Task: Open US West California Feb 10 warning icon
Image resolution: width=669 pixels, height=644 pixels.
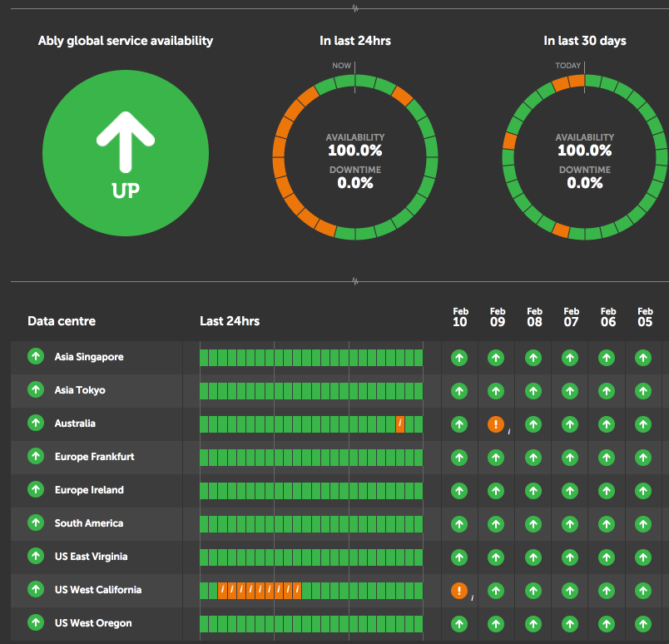Action: [459, 591]
